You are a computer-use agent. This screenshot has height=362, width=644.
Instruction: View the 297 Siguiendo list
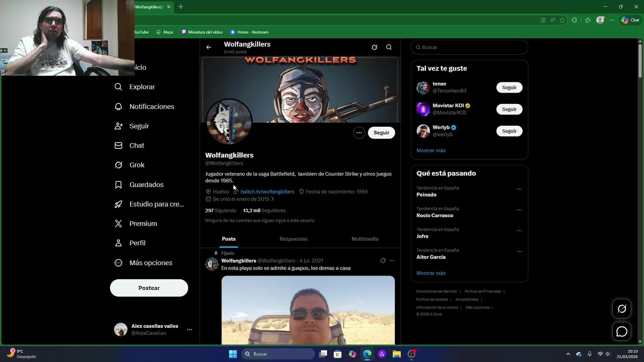(220, 211)
